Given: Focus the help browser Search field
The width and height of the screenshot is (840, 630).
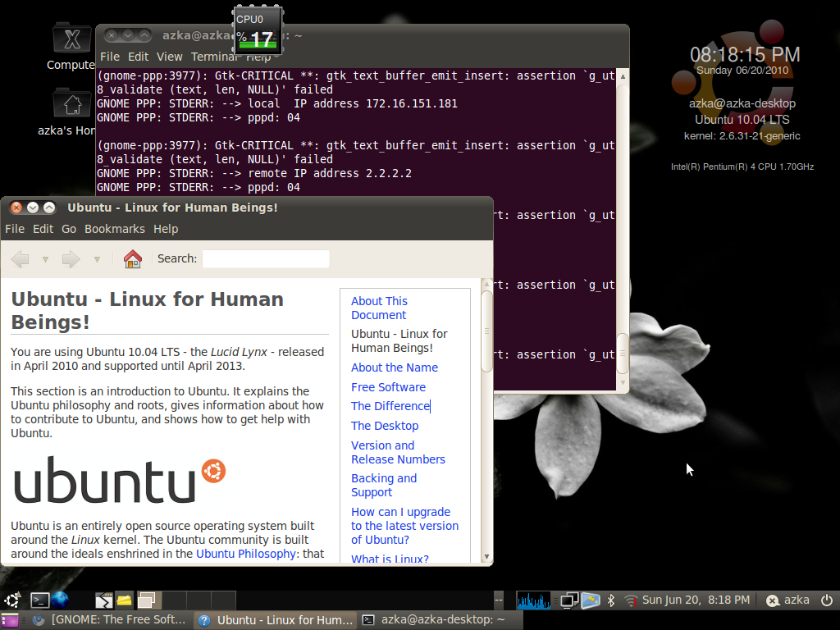Looking at the screenshot, I should coord(266,258).
